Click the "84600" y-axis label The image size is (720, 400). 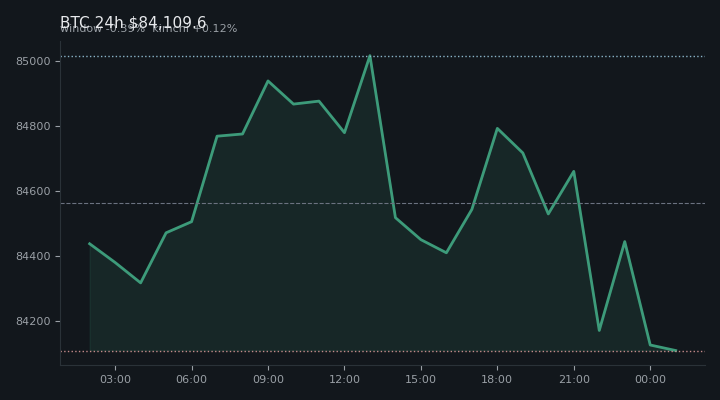[33, 192]
